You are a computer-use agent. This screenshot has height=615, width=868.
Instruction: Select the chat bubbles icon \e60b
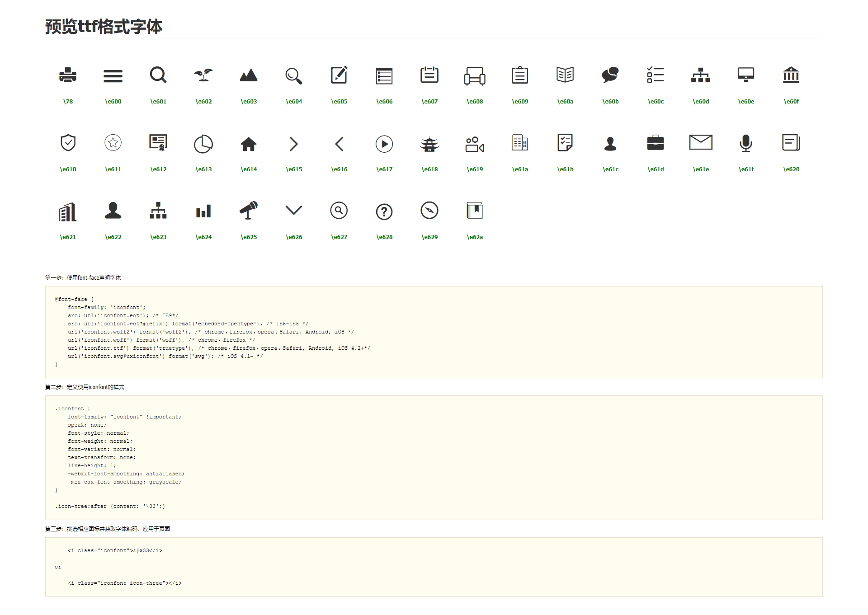(x=610, y=75)
